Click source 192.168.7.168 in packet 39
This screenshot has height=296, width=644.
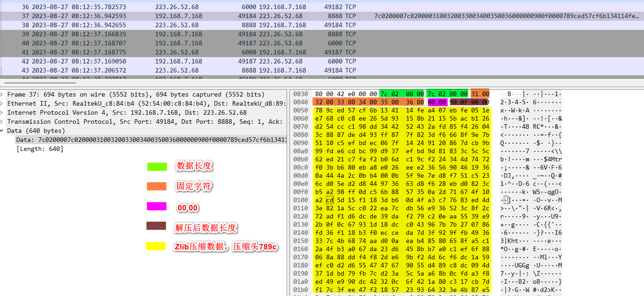[x=179, y=34]
